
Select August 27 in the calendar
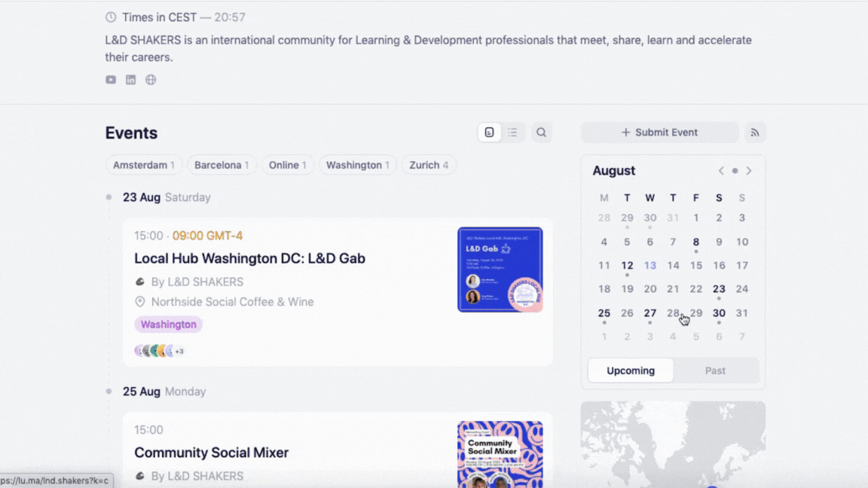[x=650, y=313]
